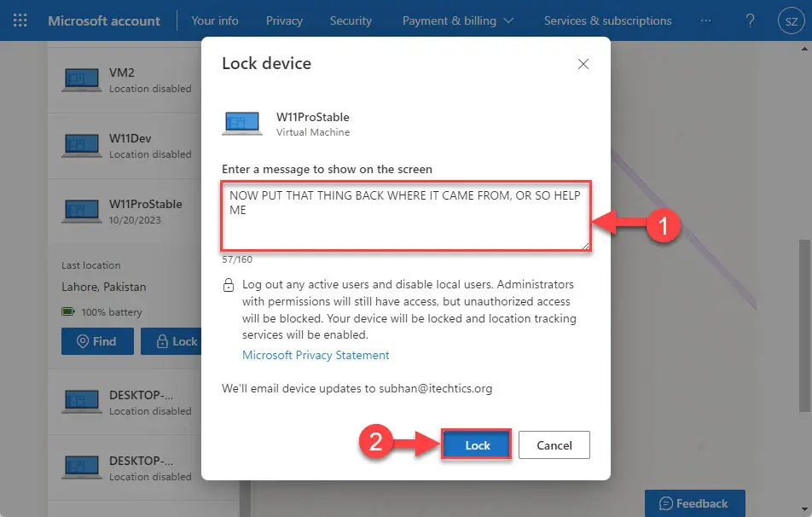
Task: Click the 57/160 character counter
Action: tap(237, 259)
